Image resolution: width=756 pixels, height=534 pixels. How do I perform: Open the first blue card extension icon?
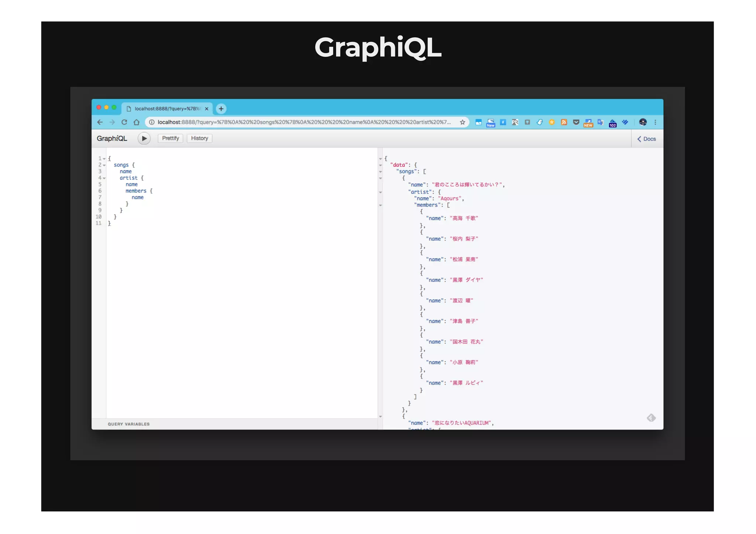point(478,122)
